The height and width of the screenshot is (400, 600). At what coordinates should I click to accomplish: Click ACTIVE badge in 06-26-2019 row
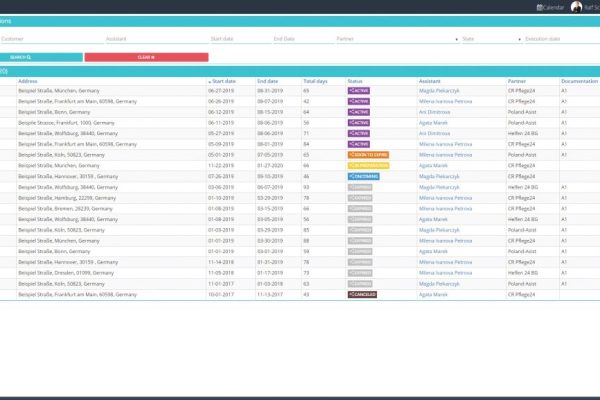pos(359,101)
